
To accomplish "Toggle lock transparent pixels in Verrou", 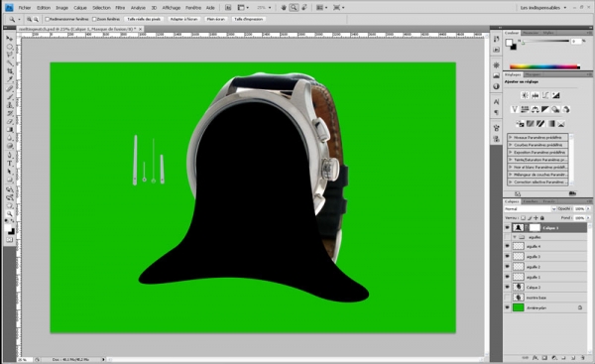I will click(x=523, y=218).
